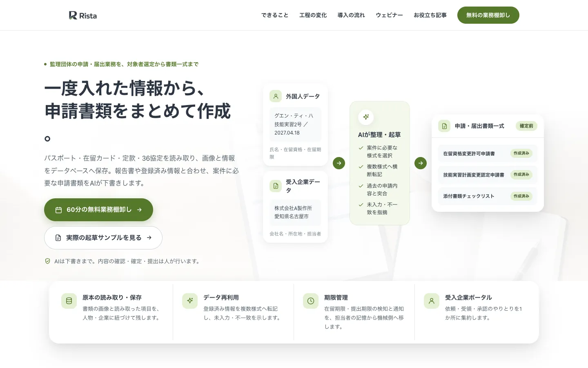Click the clock icon beside 期限管理

[x=311, y=301]
